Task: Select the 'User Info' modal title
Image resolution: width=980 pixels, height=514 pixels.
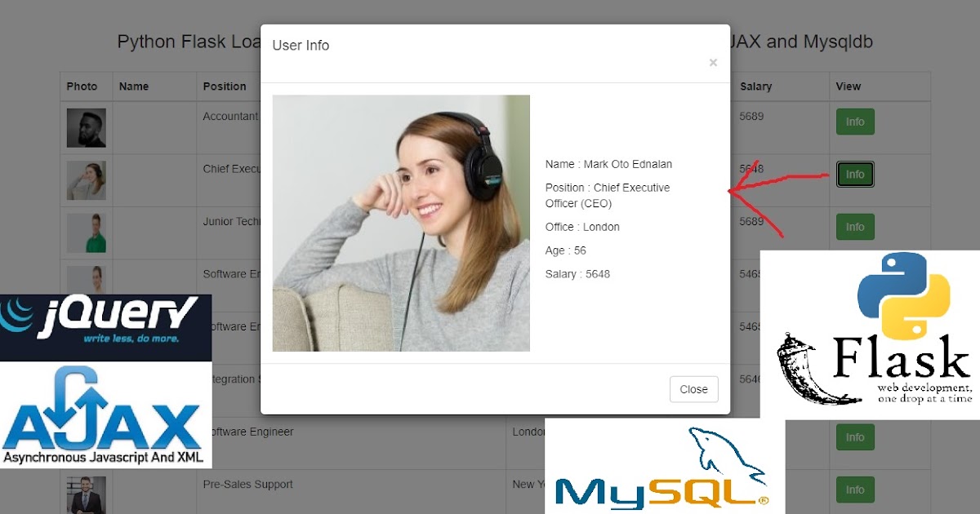Action: 301,46
